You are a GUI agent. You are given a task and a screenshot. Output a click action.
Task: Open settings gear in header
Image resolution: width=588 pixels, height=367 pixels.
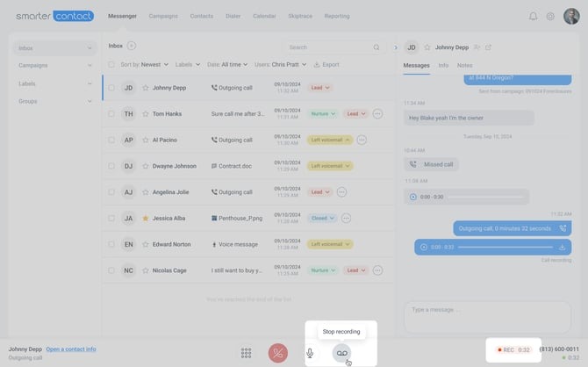(x=550, y=16)
